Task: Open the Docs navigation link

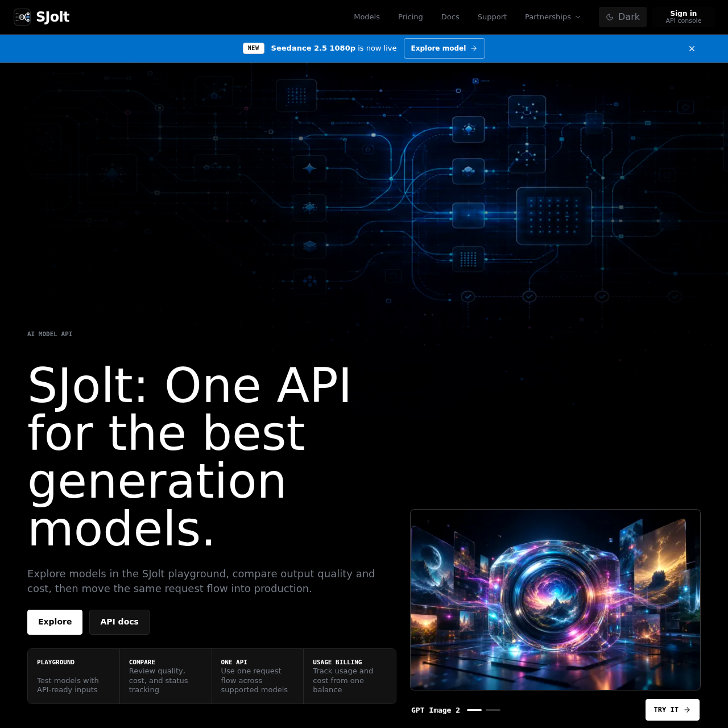Action: [450, 17]
